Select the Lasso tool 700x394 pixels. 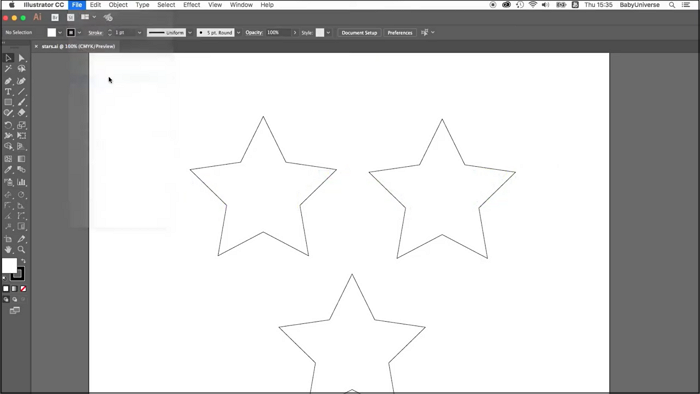(x=21, y=69)
